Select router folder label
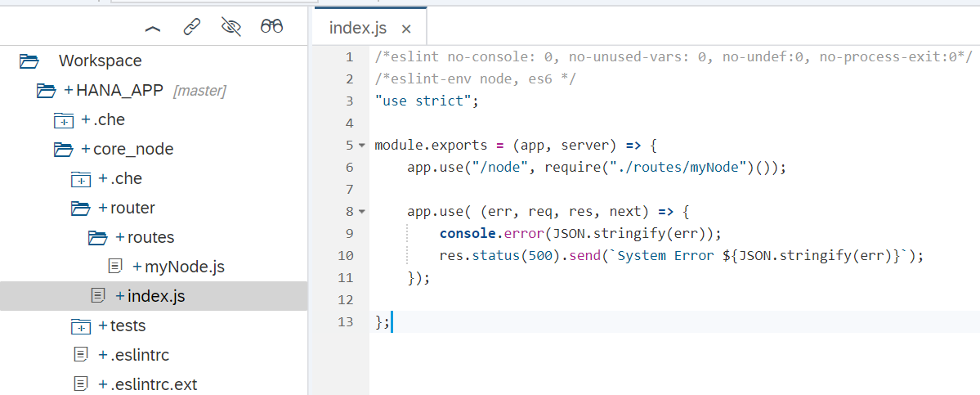980x395 pixels. pyautogui.click(x=132, y=208)
